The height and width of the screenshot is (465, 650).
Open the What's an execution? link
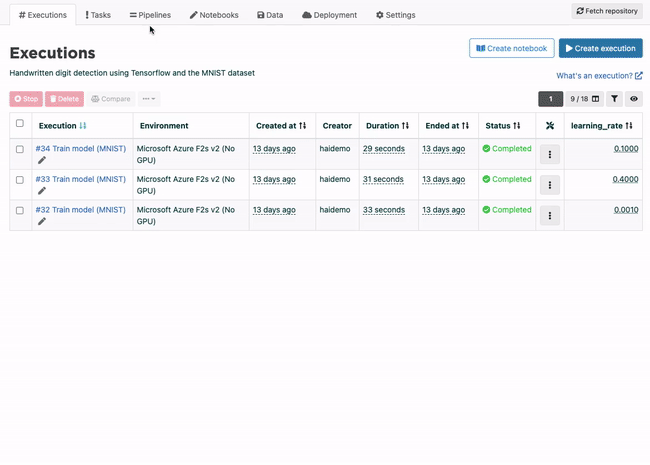[599, 75]
